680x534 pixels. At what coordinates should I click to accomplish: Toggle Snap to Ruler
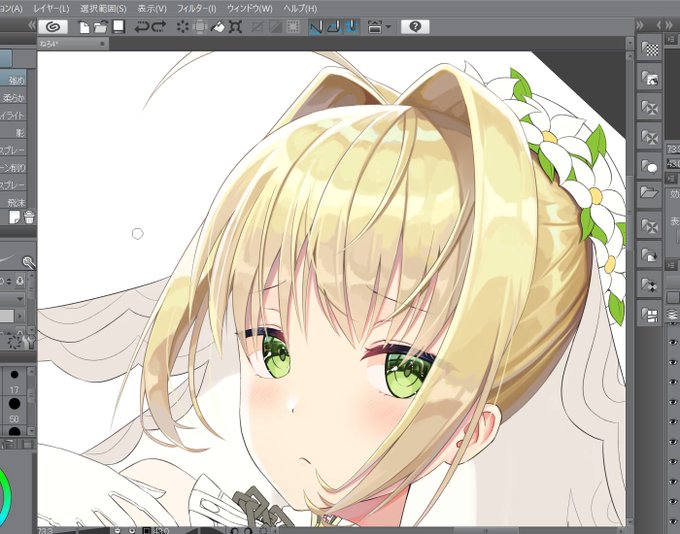point(316,27)
